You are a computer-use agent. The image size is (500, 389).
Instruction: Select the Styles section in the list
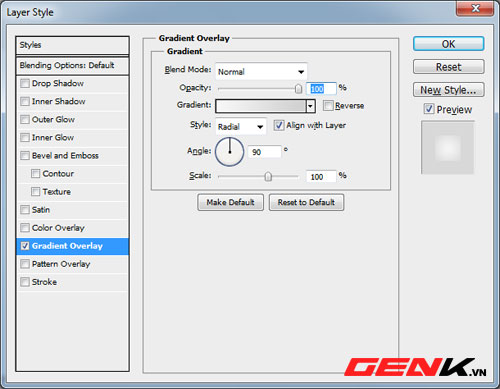[x=72, y=45]
